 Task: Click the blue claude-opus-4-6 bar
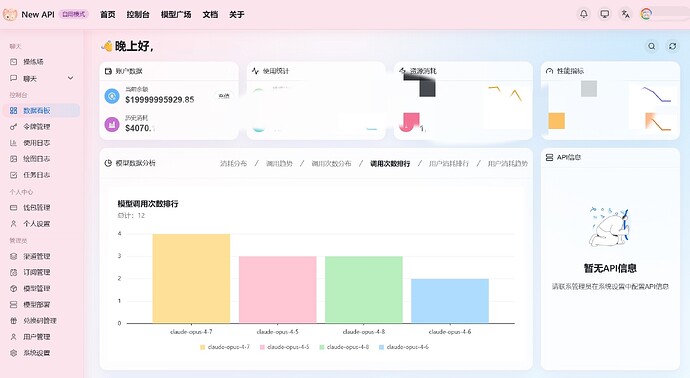click(450, 301)
